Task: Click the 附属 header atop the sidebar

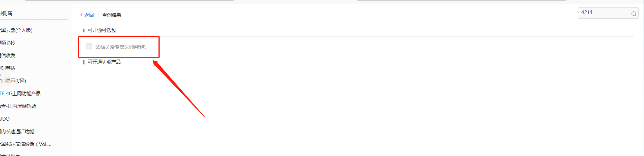Action: tap(6, 13)
